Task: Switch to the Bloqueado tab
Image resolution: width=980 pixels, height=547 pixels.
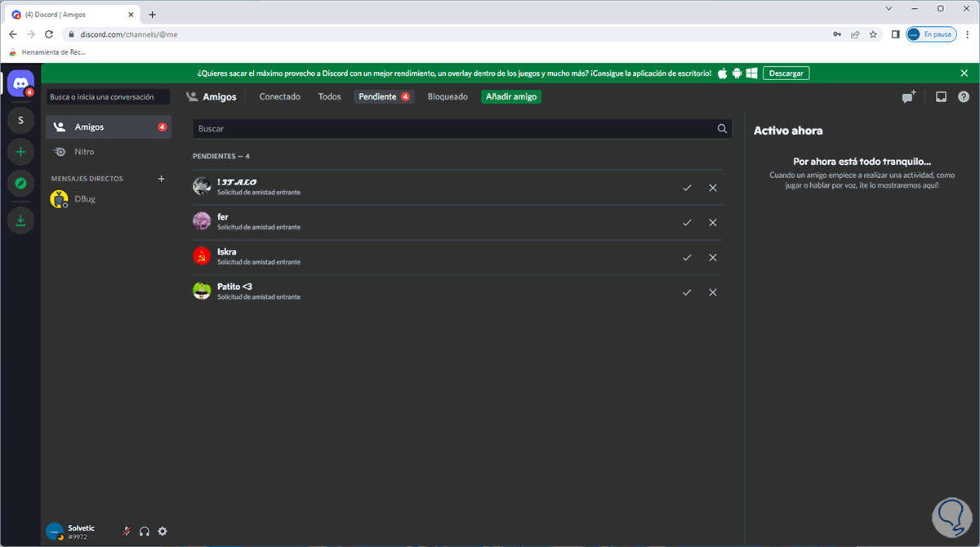Action: 448,96
